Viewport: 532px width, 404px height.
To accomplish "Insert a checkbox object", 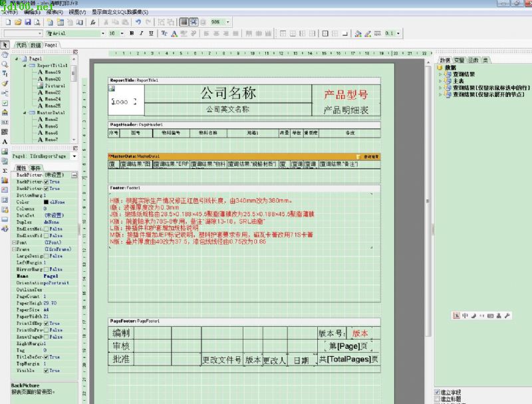I will click(x=5, y=103).
